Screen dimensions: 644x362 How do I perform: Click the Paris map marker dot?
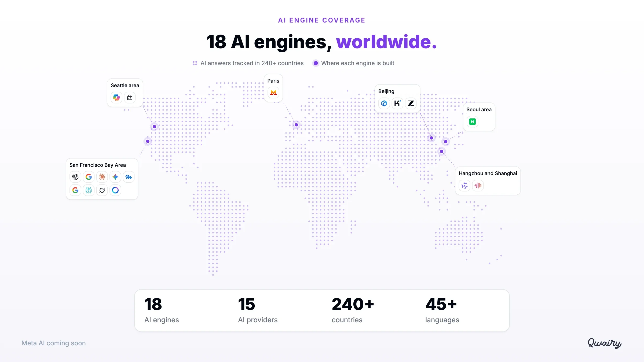pyautogui.click(x=296, y=125)
